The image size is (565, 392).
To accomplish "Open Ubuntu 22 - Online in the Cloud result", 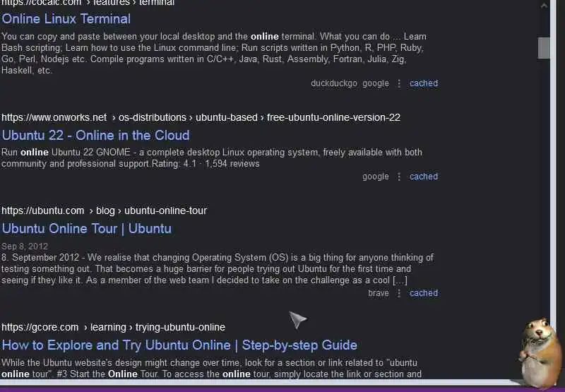I will tap(95, 136).
